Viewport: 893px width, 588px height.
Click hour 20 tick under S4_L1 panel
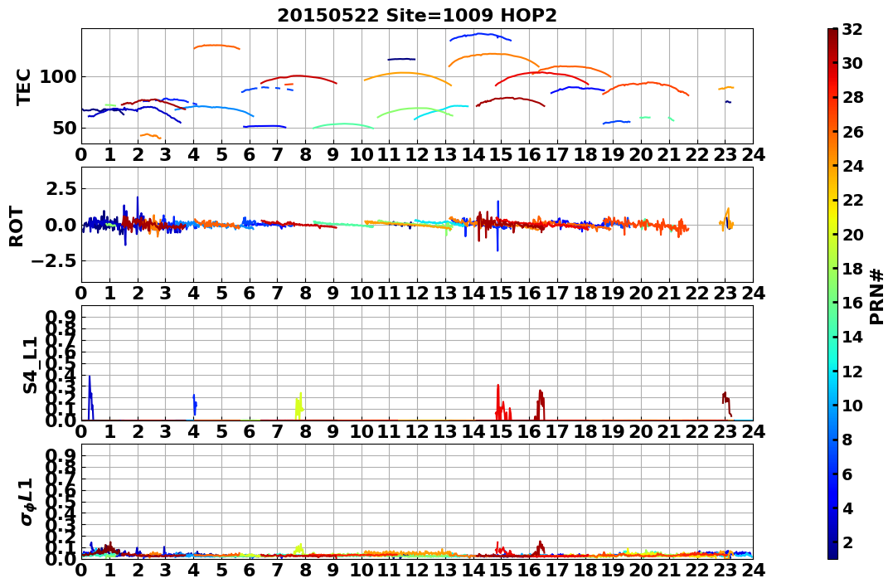(641, 431)
